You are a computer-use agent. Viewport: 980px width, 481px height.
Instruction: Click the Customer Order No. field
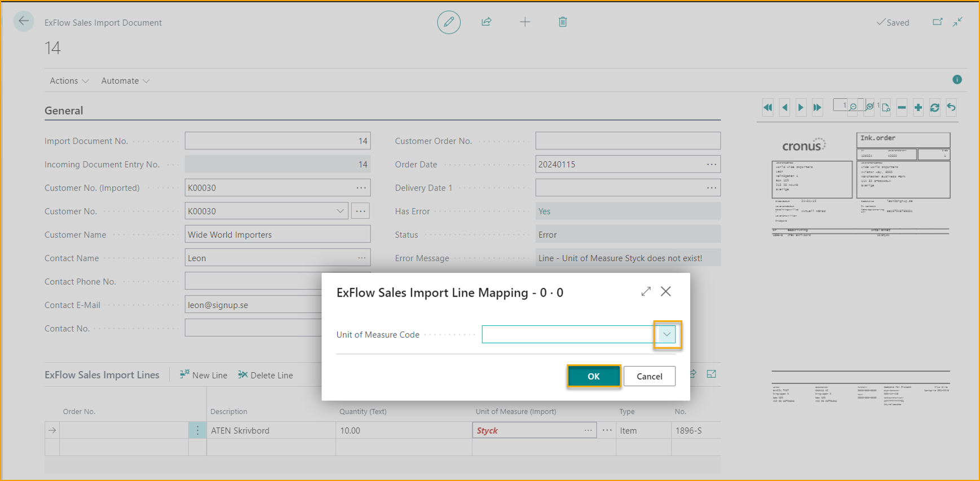628,141
